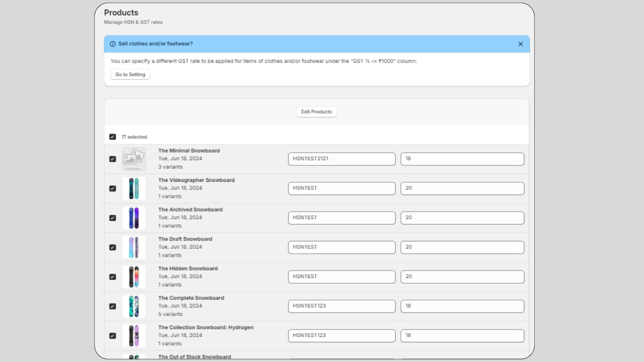644x362 pixels.
Task: Edit the GST rate of The Minimal Snowboard
Action: 462,159
